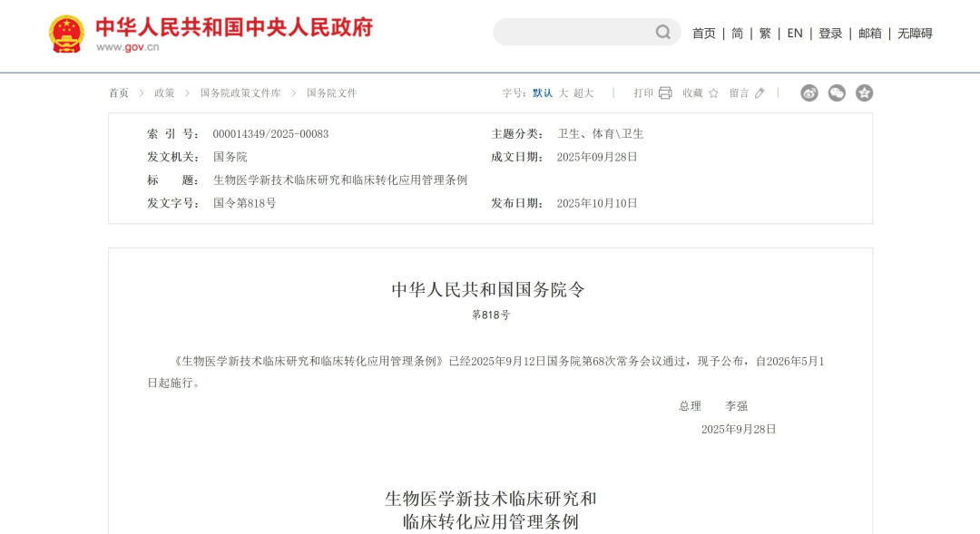The image size is (980, 534).
Task: Open the 政策 breadcrumb entry
Action: [x=164, y=92]
